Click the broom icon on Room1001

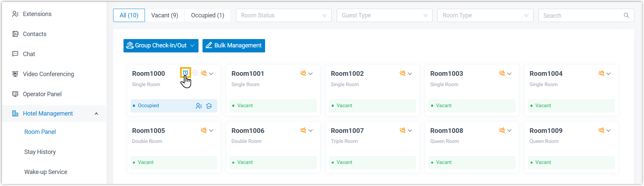(x=303, y=73)
